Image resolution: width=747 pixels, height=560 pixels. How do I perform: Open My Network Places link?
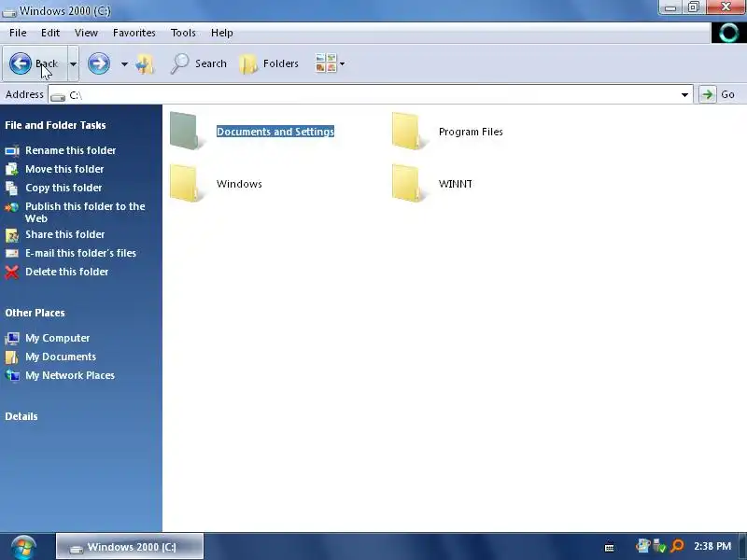pyautogui.click(x=70, y=375)
